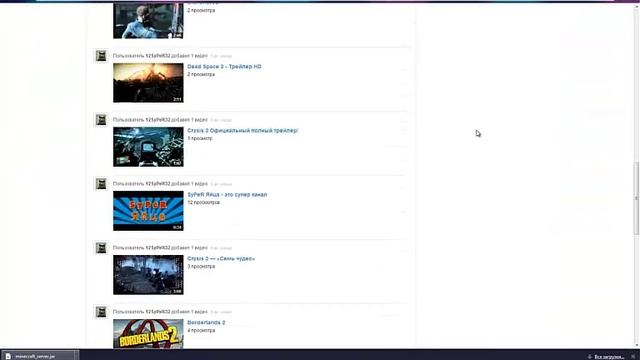The image size is (640, 360).
Task: Play the Dead Space 3 trailer thumbnail
Action: (x=148, y=83)
